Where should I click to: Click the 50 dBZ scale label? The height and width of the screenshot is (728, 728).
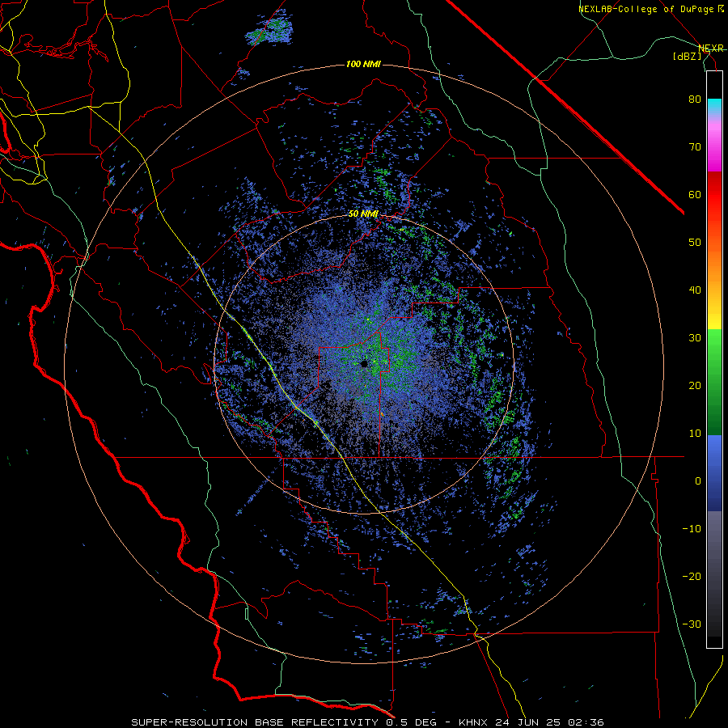[695, 243]
